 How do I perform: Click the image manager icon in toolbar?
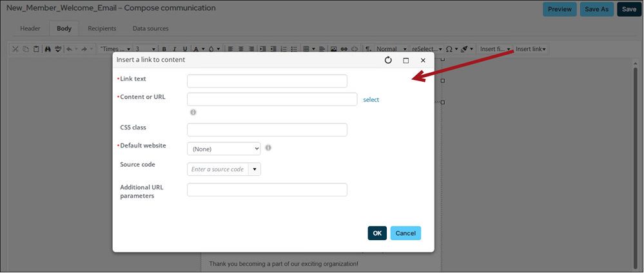[333, 49]
